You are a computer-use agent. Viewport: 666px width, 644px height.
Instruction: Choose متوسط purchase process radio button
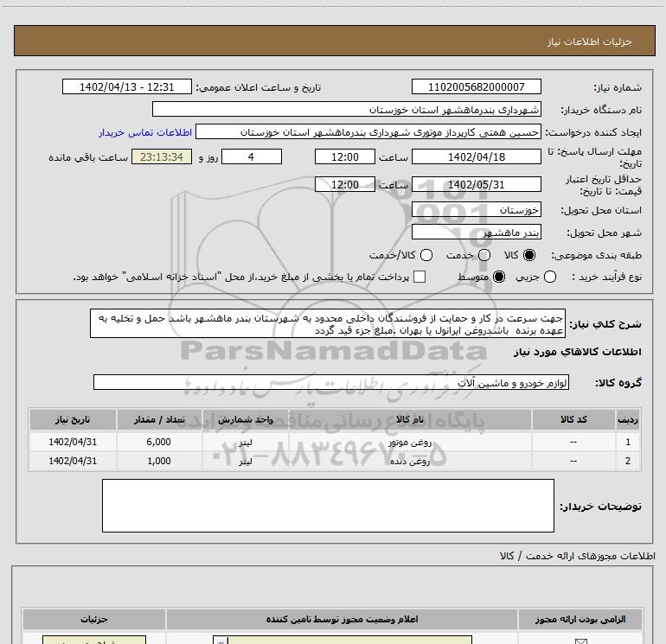499,277
